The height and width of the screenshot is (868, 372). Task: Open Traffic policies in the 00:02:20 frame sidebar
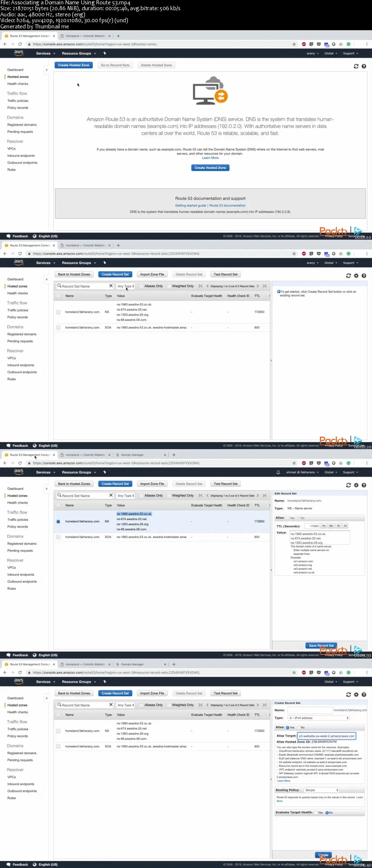point(18,310)
